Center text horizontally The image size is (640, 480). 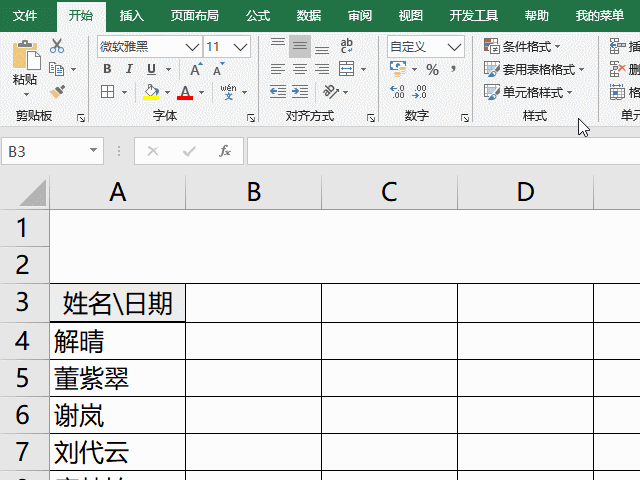[300, 69]
